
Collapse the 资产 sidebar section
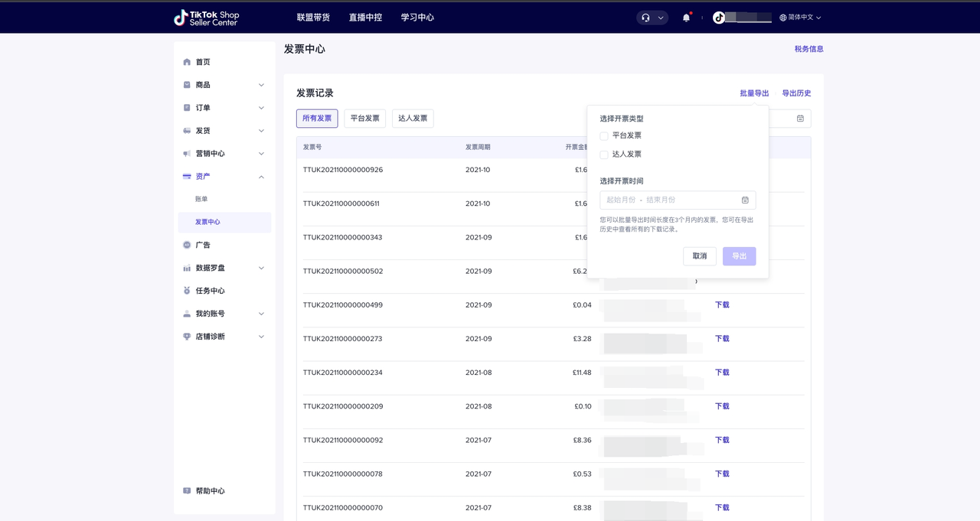(x=261, y=177)
